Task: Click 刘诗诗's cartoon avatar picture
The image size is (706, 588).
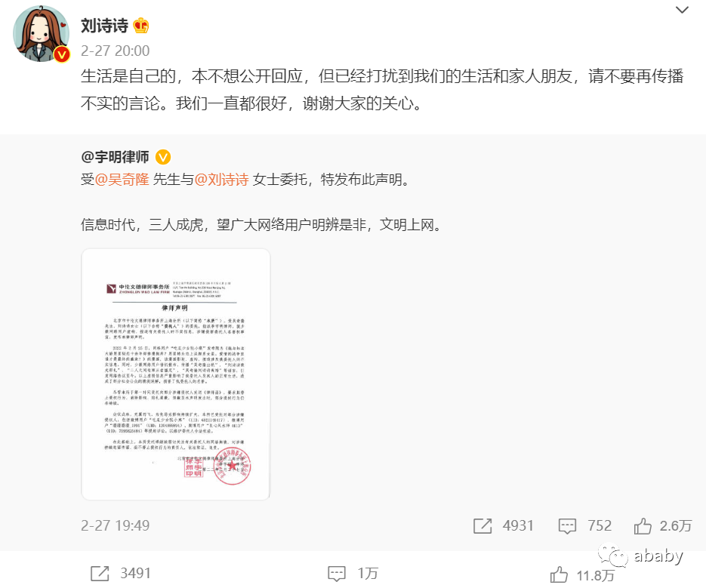Action: [41, 33]
